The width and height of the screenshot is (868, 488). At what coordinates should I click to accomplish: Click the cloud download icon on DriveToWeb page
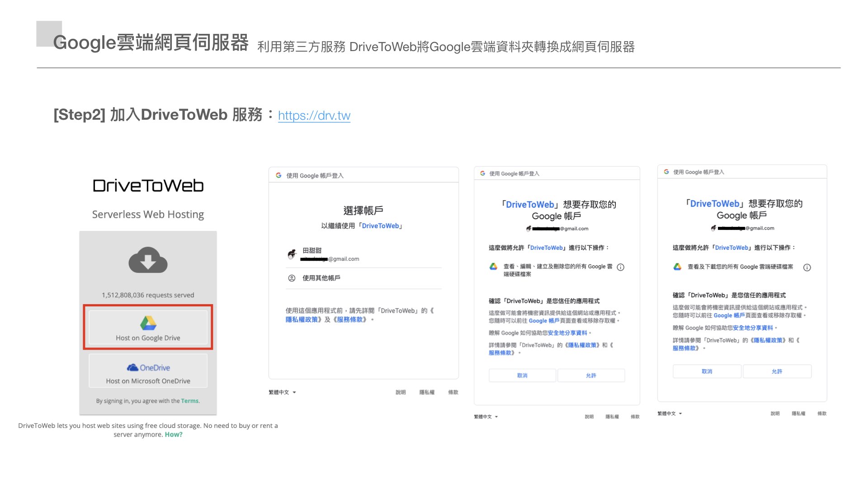pyautogui.click(x=148, y=260)
